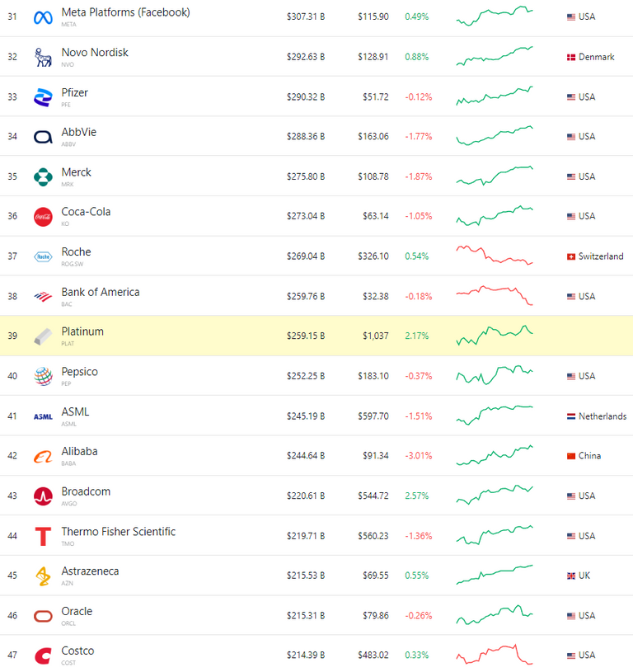633x672 pixels.
Task: Click the $597.70 ASML price
Action: (373, 416)
